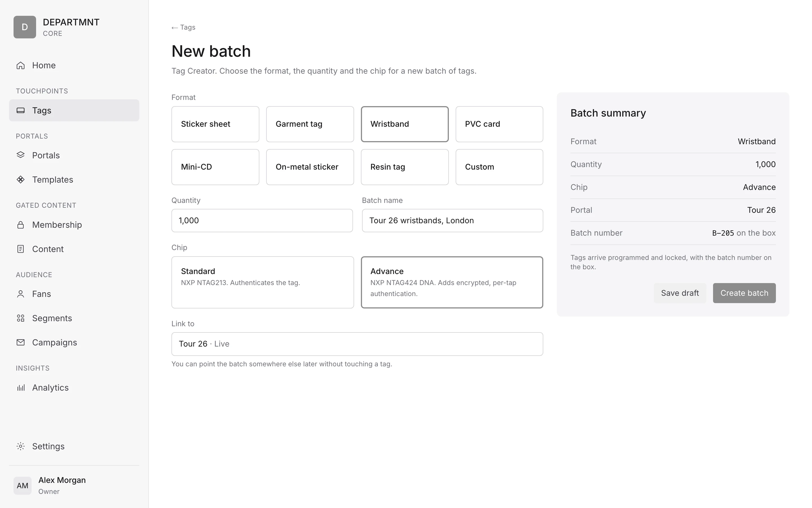Pick the Resin tag format
The width and height of the screenshot is (812, 508).
[x=405, y=167]
